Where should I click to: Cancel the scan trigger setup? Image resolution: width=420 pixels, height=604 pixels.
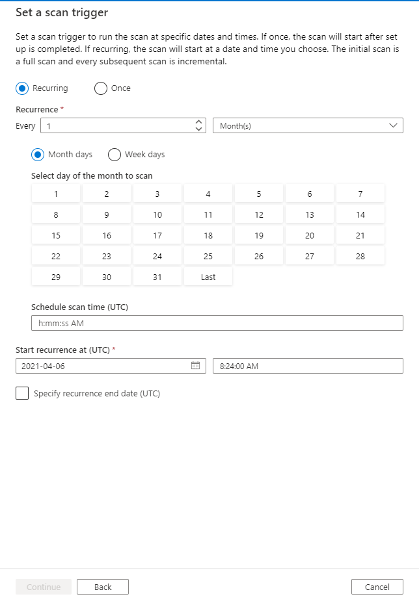tap(377, 587)
